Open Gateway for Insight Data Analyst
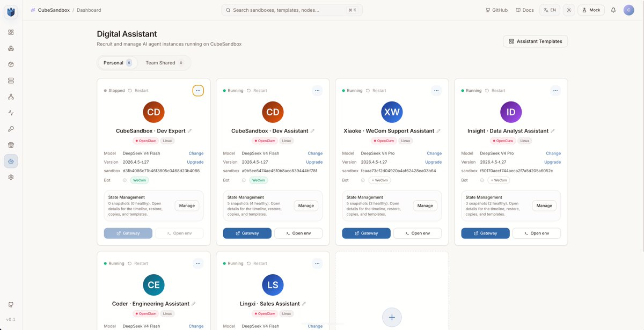This screenshot has width=644, height=330. [486, 233]
